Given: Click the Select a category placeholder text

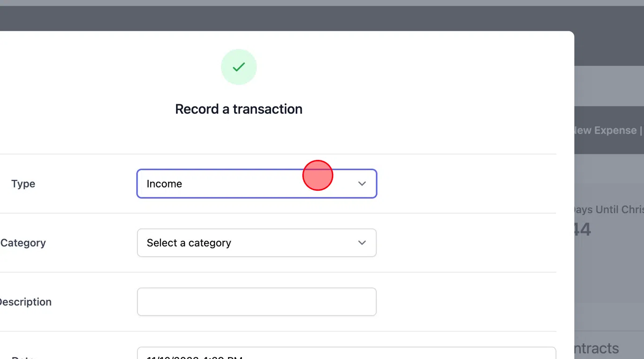Looking at the screenshot, I should [x=189, y=243].
